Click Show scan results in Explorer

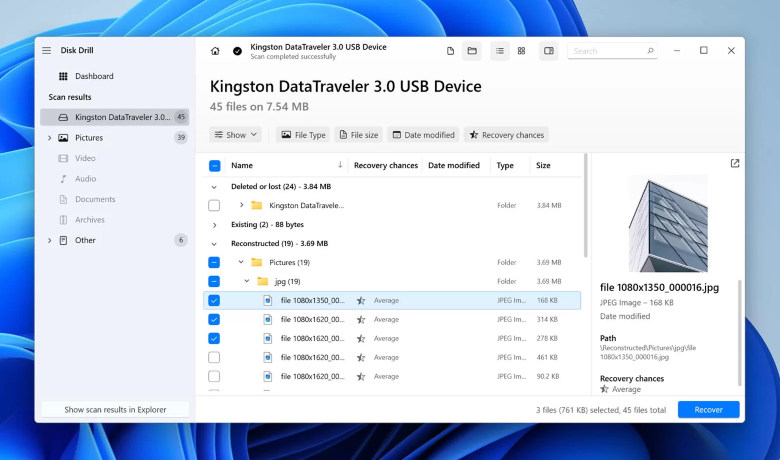[113, 410]
